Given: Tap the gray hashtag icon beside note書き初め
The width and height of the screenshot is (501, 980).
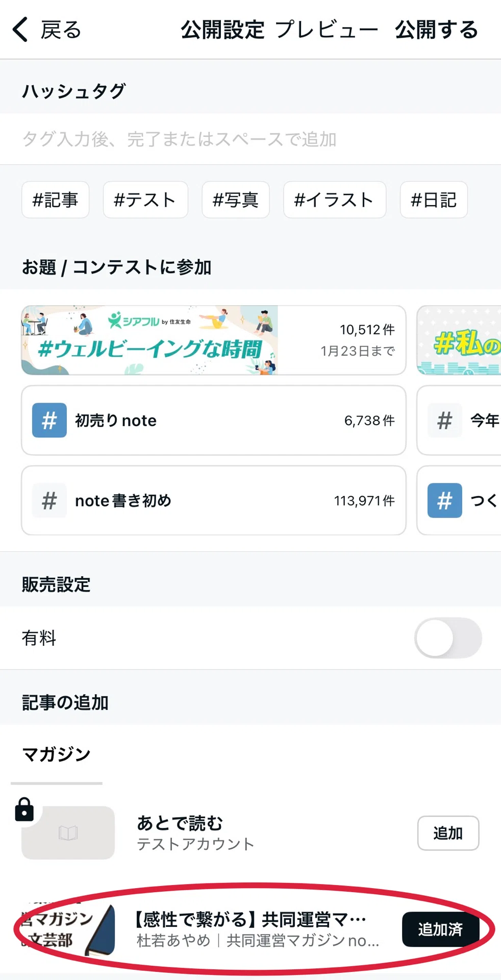Looking at the screenshot, I should [49, 500].
